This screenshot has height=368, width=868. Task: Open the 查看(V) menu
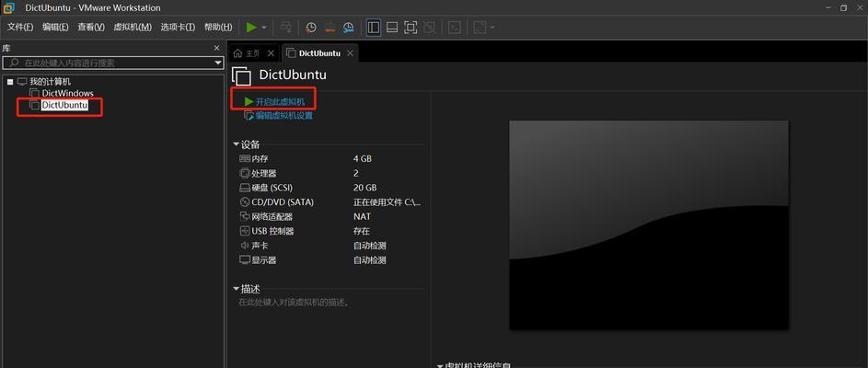[x=91, y=27]
